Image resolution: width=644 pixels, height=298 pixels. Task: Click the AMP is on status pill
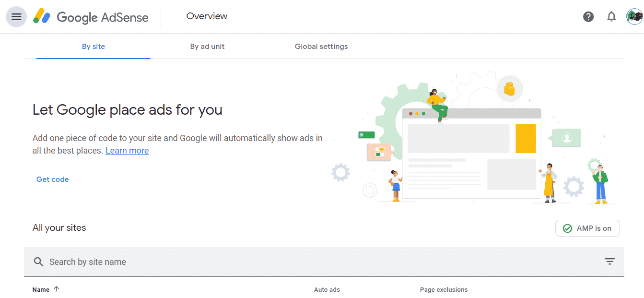point(587,228)
